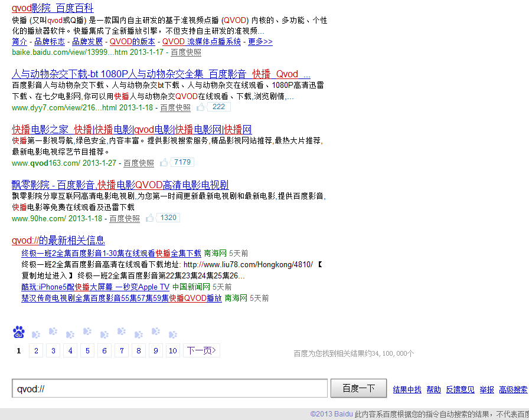
Task: Click the 更多>> link
Action: click(260, 41)
